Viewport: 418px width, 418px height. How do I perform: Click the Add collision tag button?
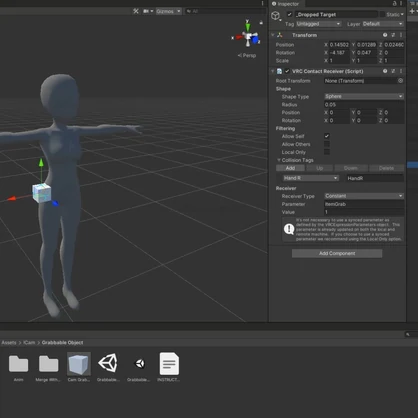tap(290, 168)
